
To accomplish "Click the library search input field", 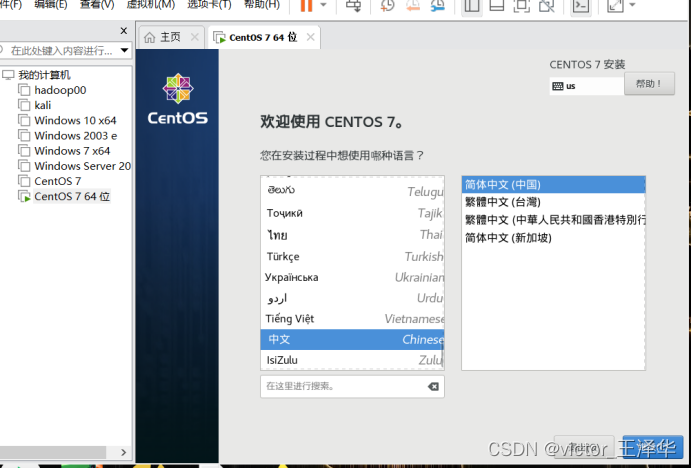I will [60, 50].
